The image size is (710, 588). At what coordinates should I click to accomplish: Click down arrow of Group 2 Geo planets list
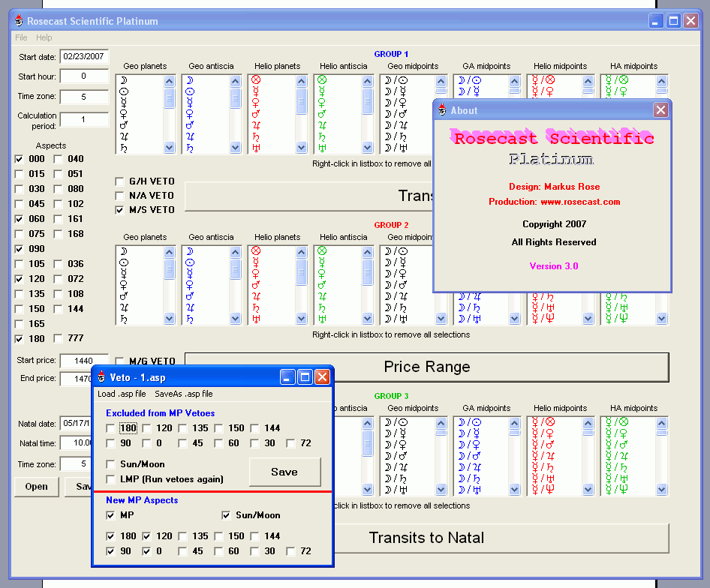tap(170, 318)
